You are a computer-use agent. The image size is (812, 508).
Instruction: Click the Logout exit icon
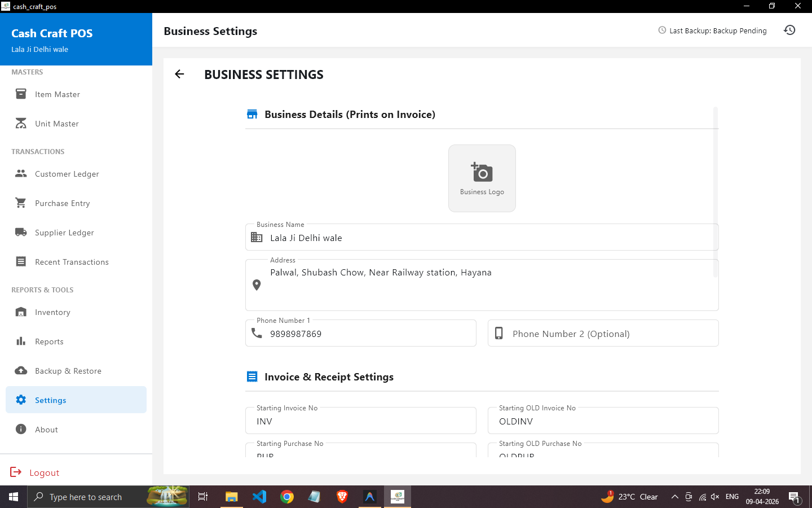[16, 472]
